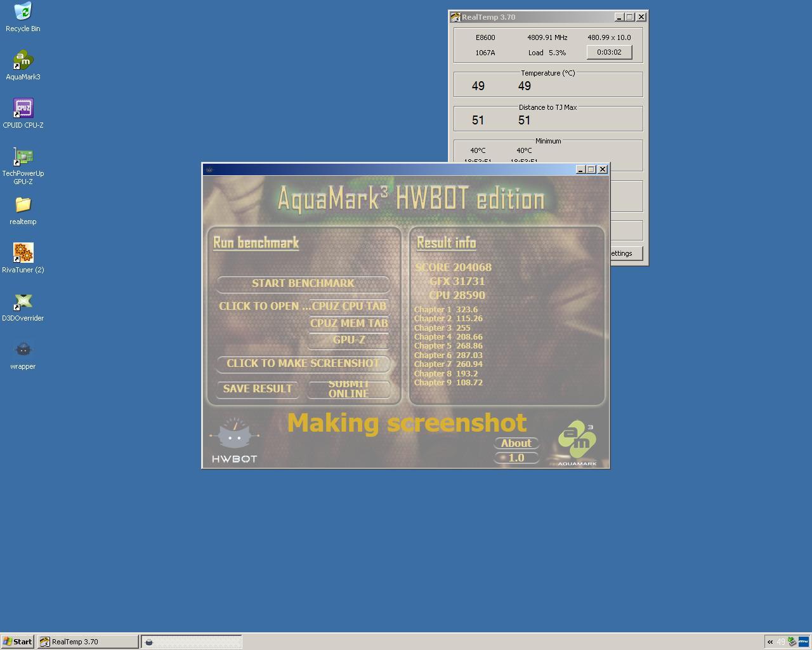Viewport: 812px width, 650px height.
Task: Maximize the AquaMark HWBOT window
Action: pyautogui.click(x=591, y=169)
